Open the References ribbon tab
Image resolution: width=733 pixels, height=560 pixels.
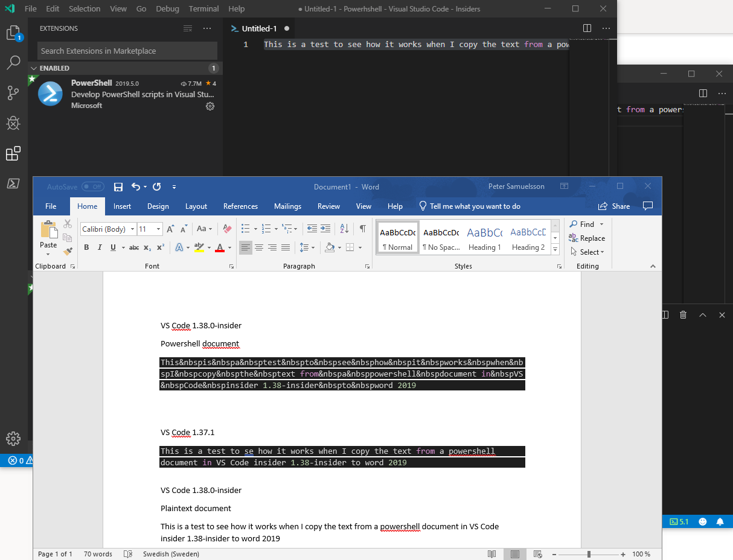240,206
